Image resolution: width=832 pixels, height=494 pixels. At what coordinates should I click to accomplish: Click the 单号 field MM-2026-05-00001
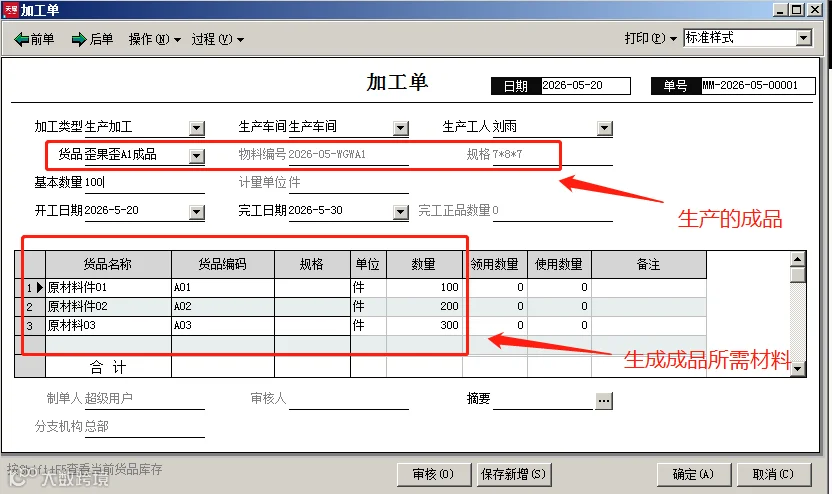pos(758,85)
